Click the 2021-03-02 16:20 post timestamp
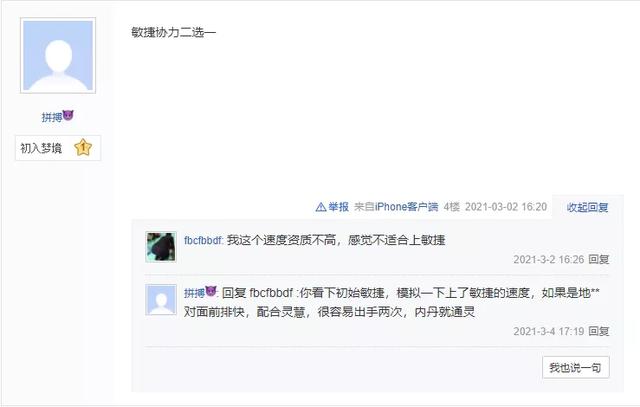The width and height of the screenshot is (640, 407). pos(506,207)
